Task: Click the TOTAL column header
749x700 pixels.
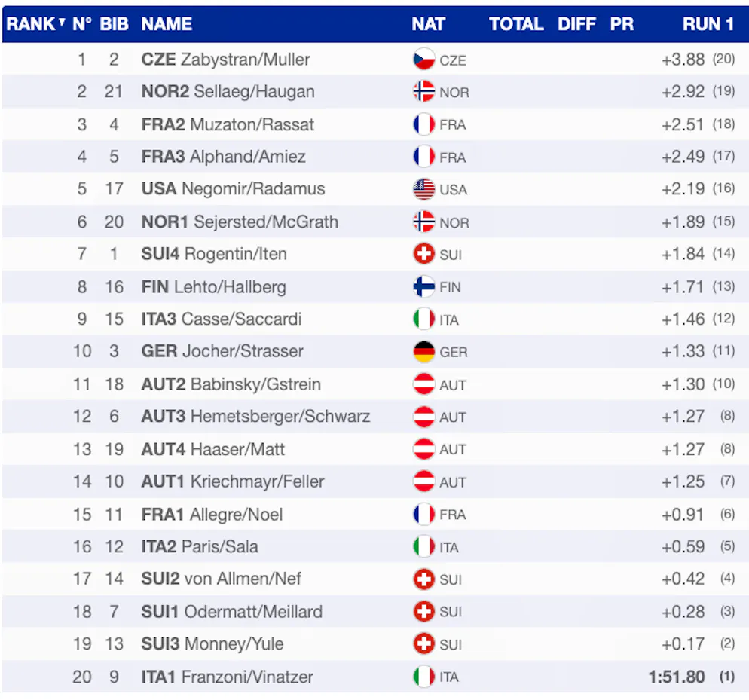Action: [x=516, y=24]
